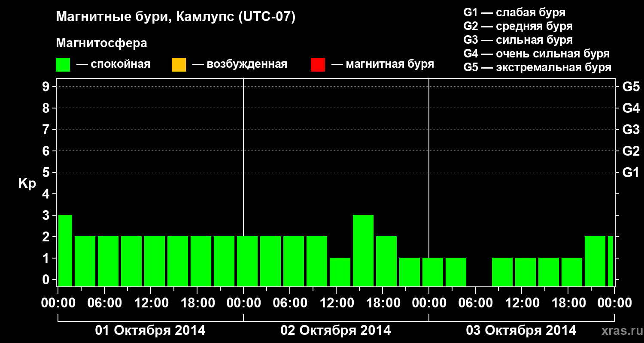644x343 pixels.
Task: Click the '03 Октября 2014' date label
Action: point(521,331)
